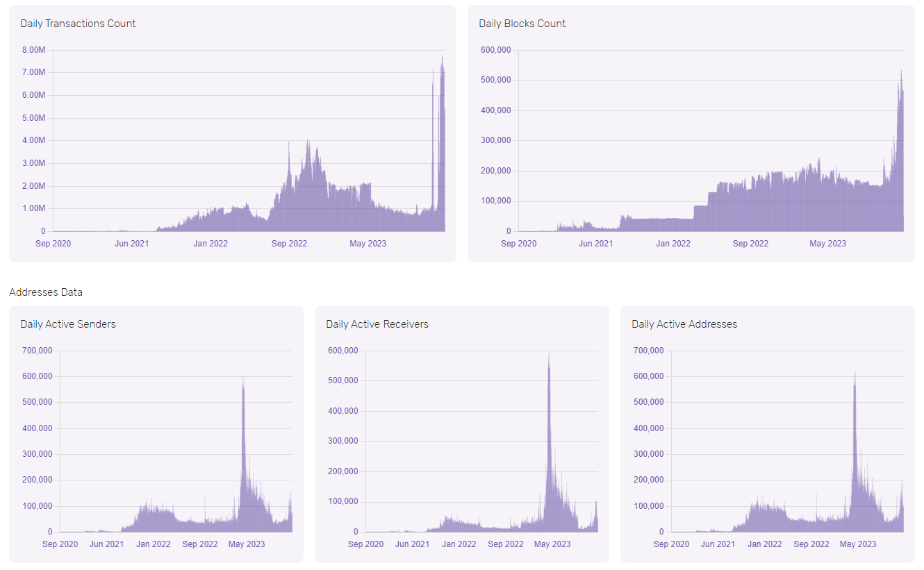The height and width of the screenshot is (570, 924).
Task: Click 300,000 label on Daily Active Receivers chart
Action: click(343, 441)
